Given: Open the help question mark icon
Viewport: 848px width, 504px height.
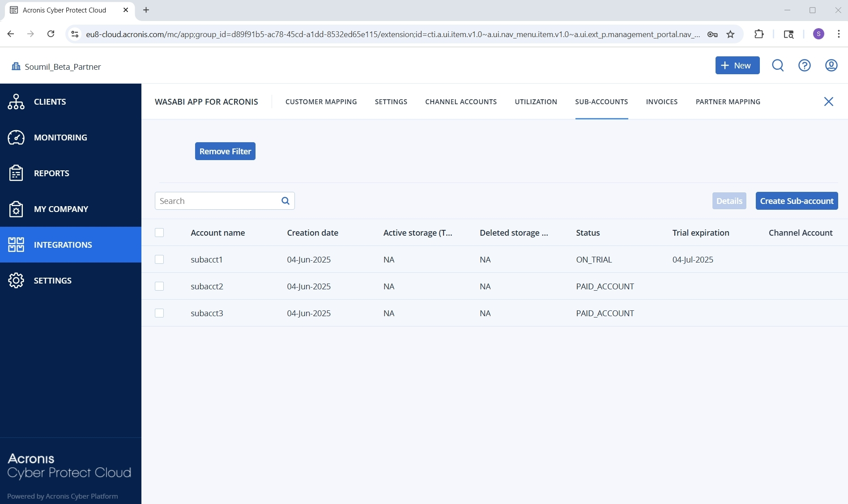Looking at the screenshot, I should tap(805, 65).
